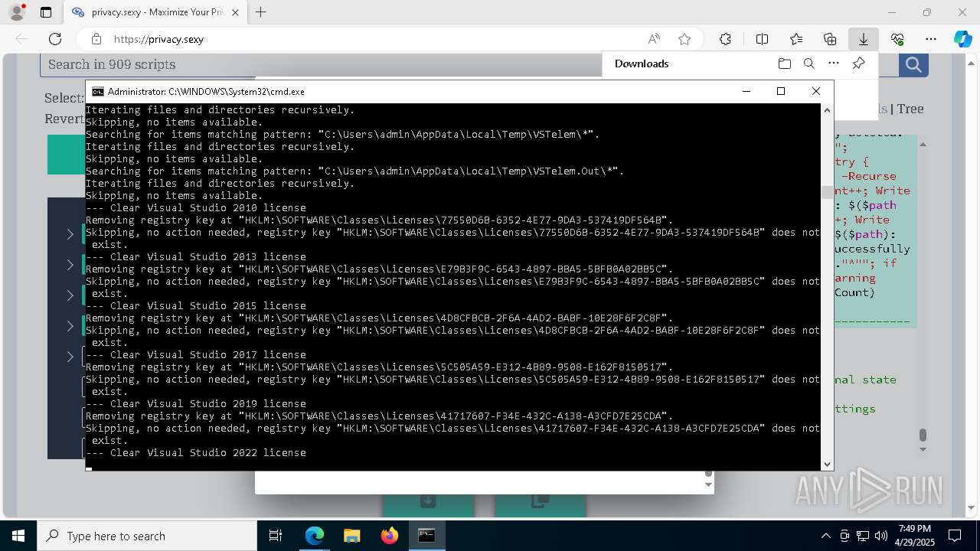Click the page code pane scrollbar thumb

[923, 435]
